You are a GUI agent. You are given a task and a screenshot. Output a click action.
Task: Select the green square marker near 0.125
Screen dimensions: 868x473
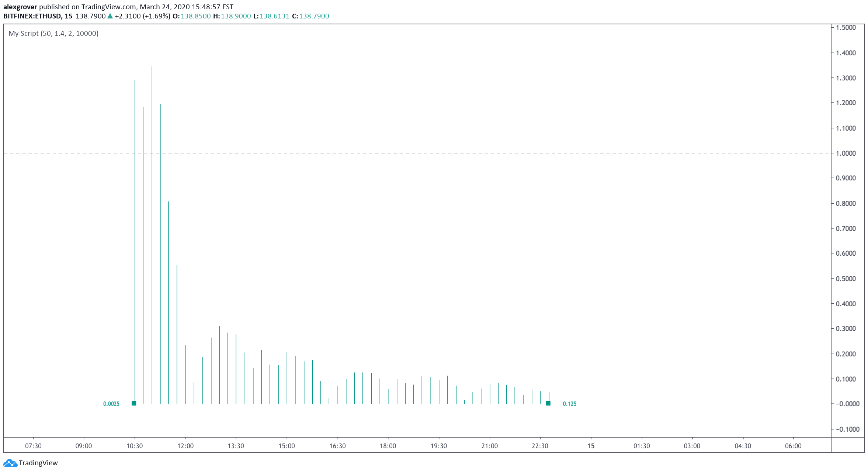click(x=548, y=403)
